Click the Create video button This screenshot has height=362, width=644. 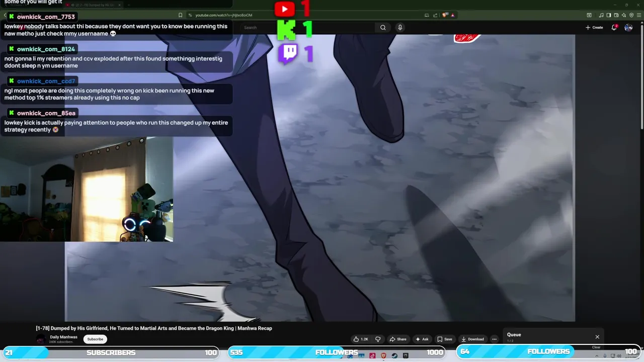tap(594, 28)
